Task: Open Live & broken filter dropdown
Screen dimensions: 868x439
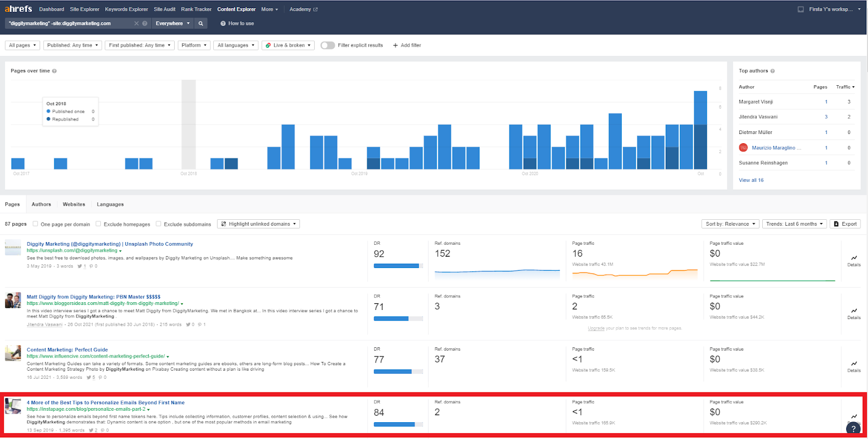Action: point(288,45)
